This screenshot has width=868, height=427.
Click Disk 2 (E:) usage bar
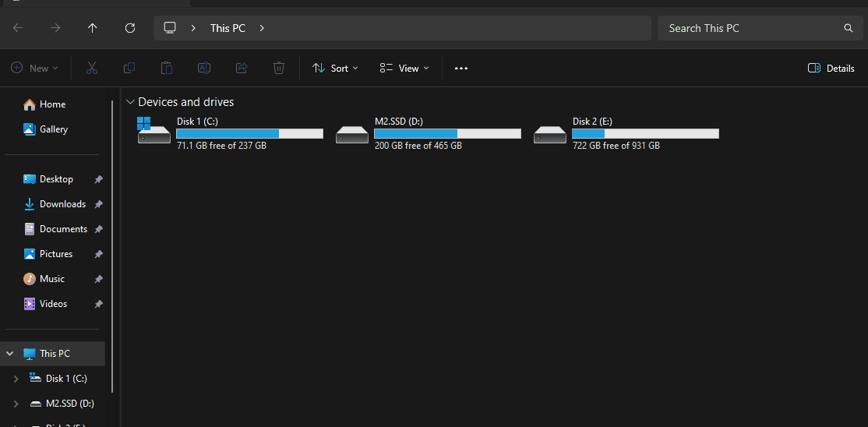pos(645,133)
